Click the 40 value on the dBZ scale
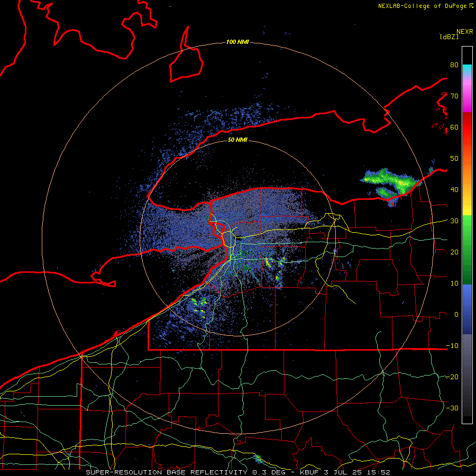Viewport: 476px width, 476px height. click(x=454, y=190)
